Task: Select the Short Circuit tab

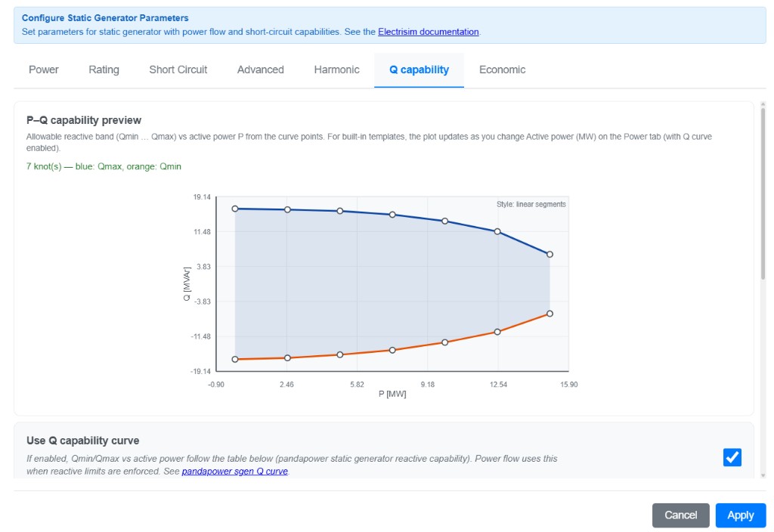Action: tap(178, 70)
